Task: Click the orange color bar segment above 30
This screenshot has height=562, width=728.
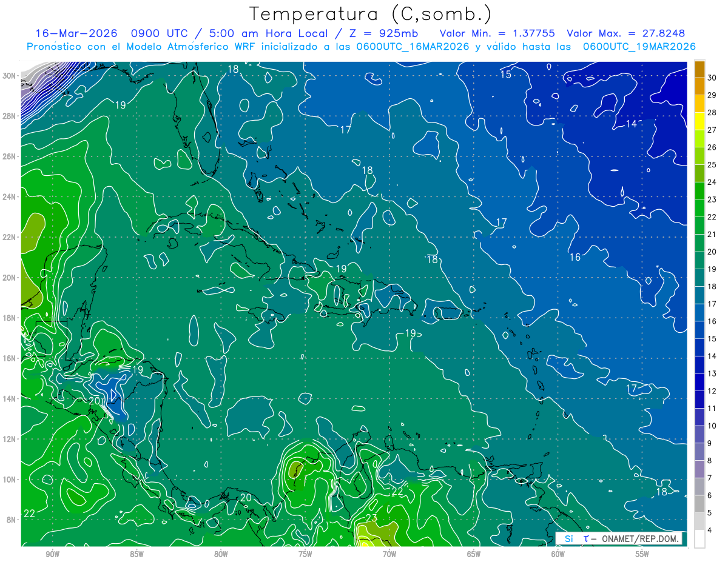Action: 699,69
